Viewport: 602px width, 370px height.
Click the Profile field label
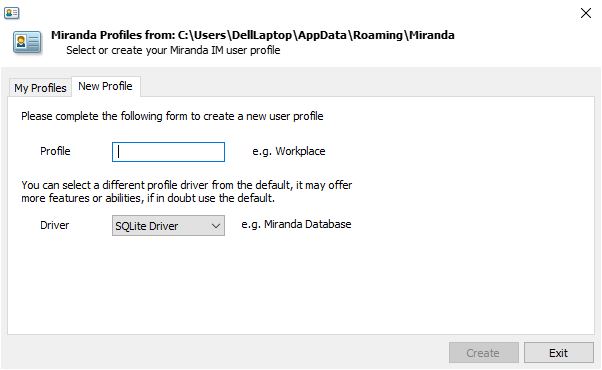point(55,151)
